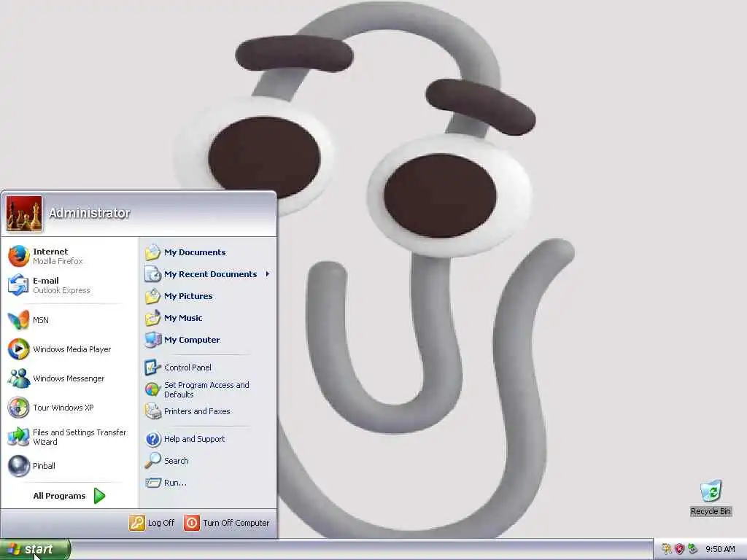Open the Recycle Bin desktop icon
The height and width of the screenshot is (560, 747).
(x=711, y=491)
